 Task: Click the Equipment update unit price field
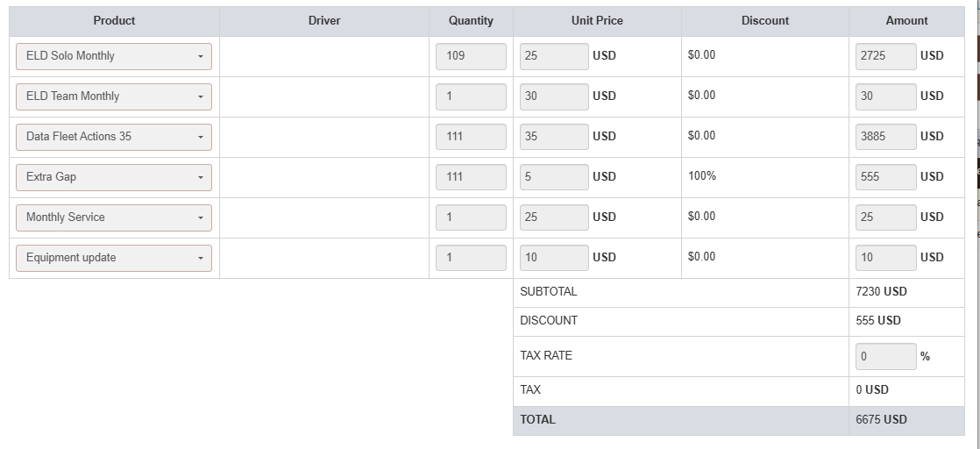553,258
